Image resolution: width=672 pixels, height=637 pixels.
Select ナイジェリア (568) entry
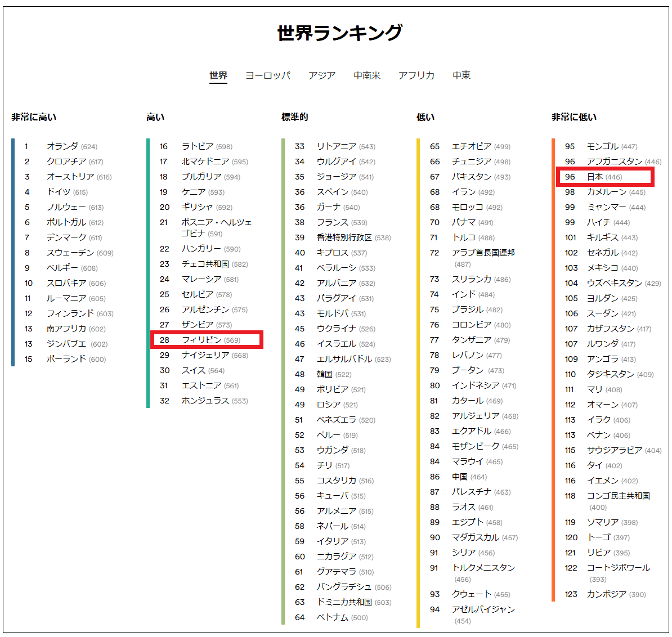tap(215, 356)
